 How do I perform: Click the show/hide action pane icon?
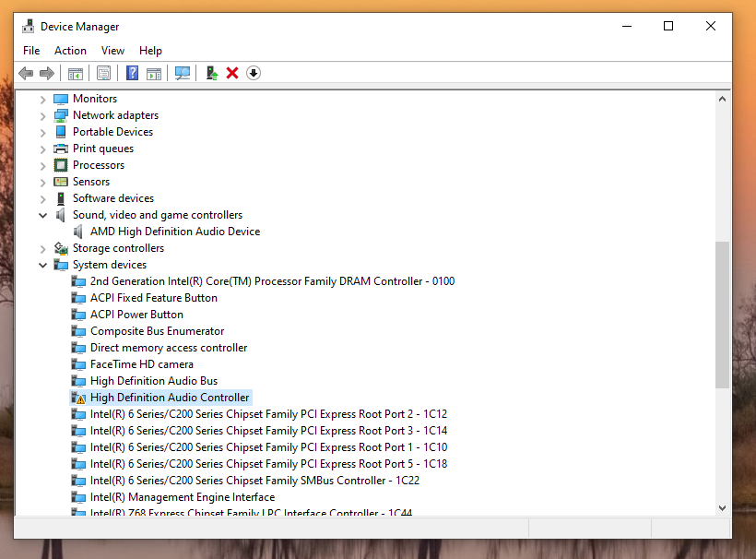pos(154,73)
